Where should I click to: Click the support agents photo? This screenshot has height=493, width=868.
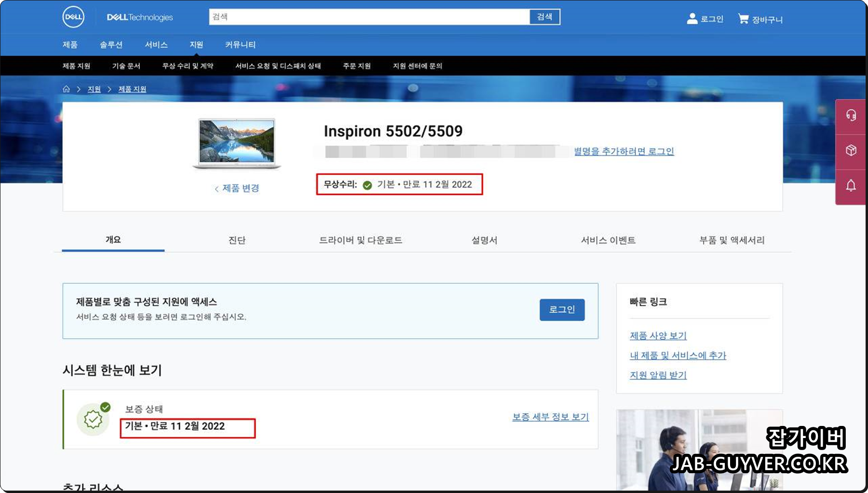pyautogui.click(x=699, y=450)
